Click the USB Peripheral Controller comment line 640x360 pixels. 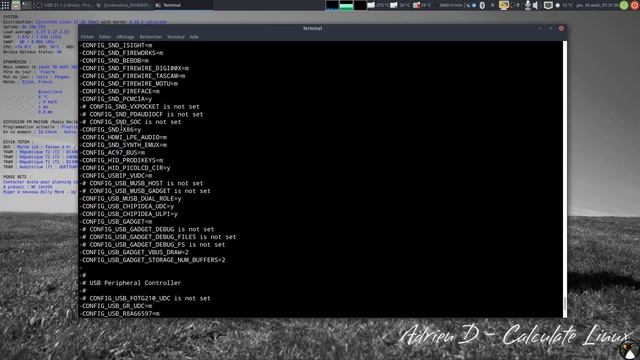point(131,283)
